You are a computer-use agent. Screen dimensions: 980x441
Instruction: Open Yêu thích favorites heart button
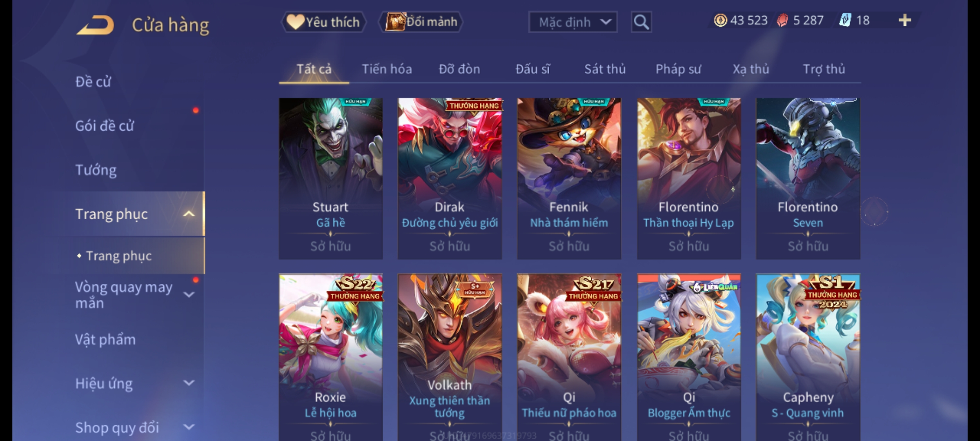click(x=323, y=22)
